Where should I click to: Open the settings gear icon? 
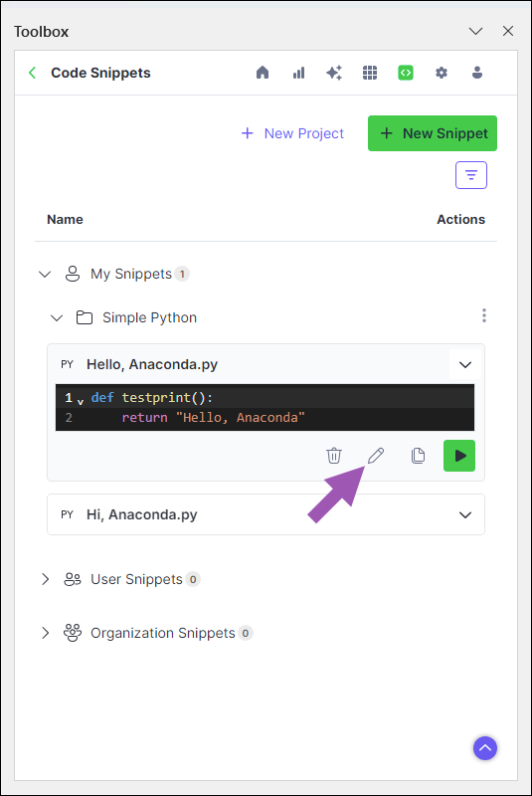[442, 73]
